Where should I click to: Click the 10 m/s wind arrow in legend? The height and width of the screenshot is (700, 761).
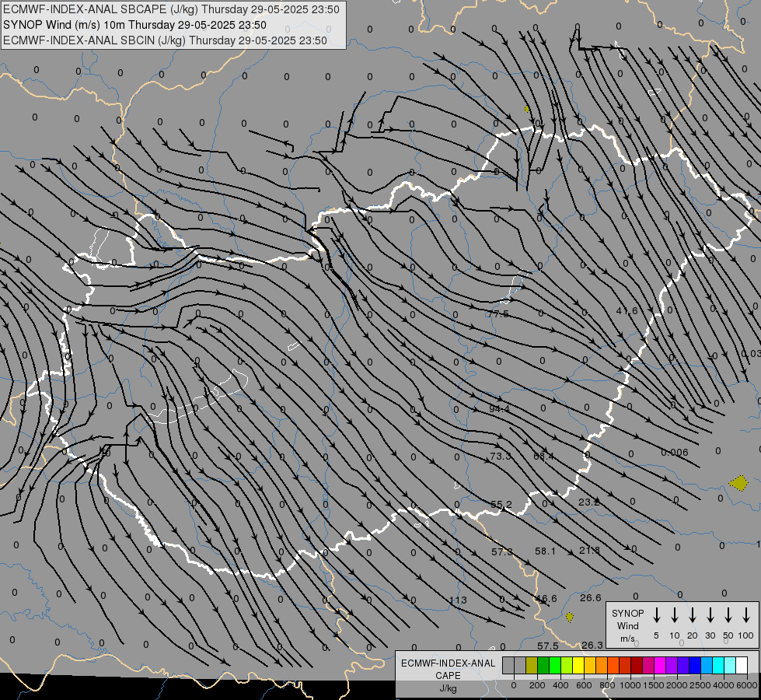pyautogui.click(x=674, y=615)
